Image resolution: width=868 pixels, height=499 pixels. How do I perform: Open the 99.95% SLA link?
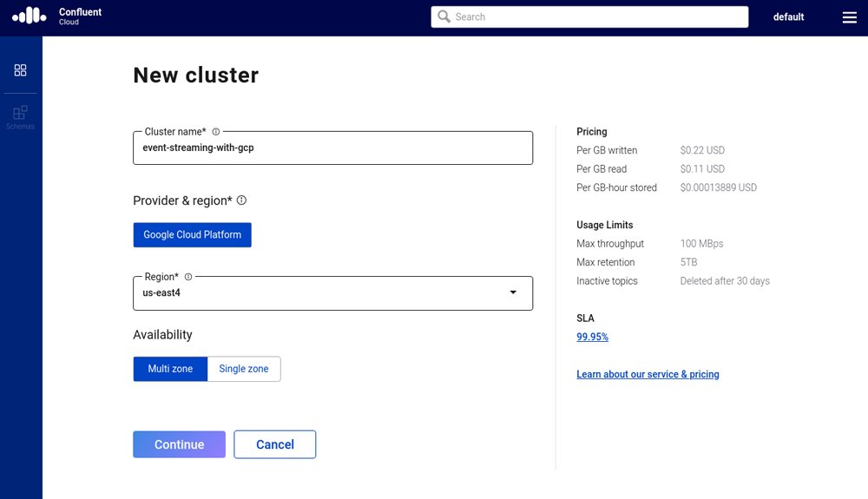click(x=592, y=337)
